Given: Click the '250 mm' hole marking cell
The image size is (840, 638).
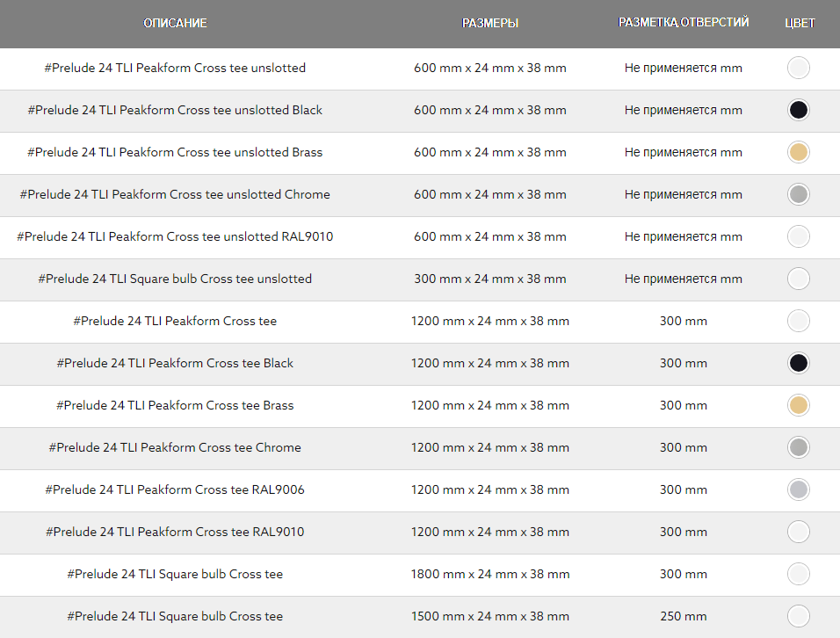Looking at the screenshot, I should click(x=684, y=616).
